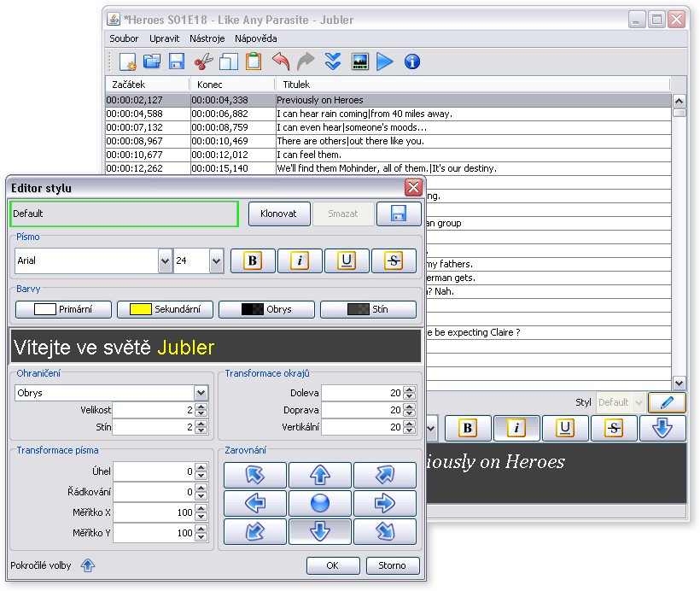Undo with the red arrow icon
This screenshot has width=700, height=591.
pos(281,61)
